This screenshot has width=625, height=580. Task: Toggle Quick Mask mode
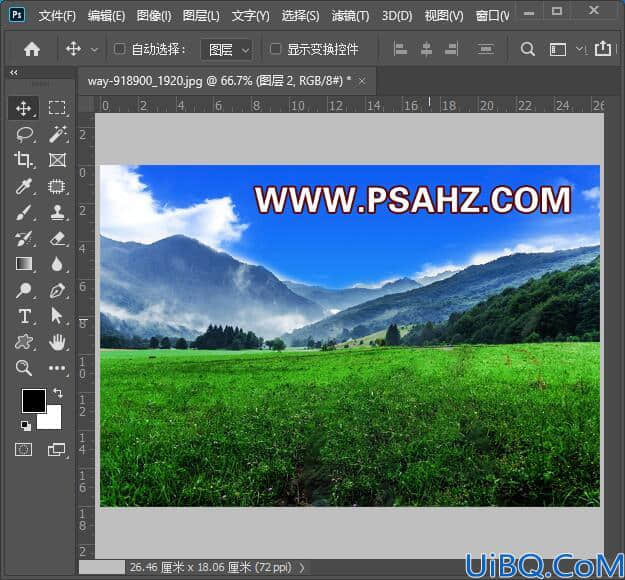(24, 450)
